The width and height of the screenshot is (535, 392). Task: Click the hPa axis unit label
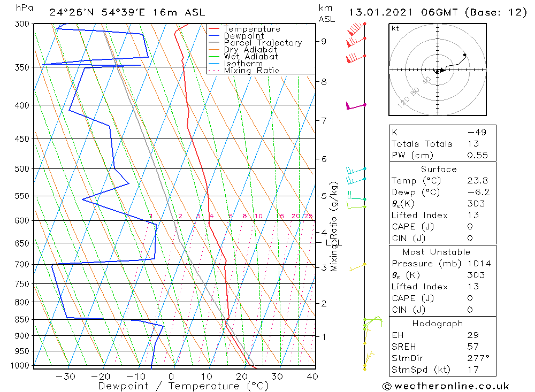tap(24, 8)
